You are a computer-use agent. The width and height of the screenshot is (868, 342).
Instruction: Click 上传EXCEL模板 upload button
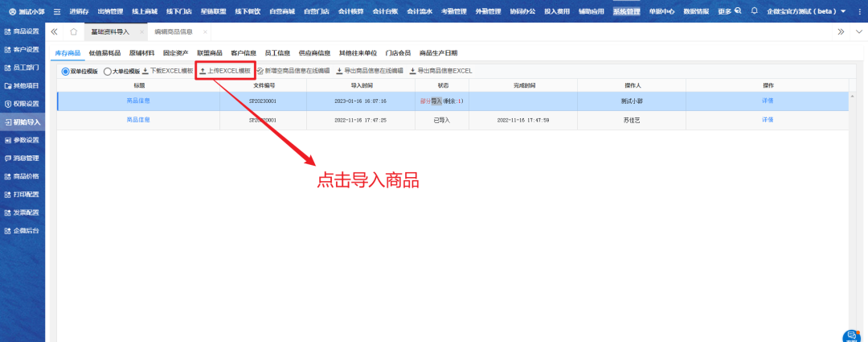[225, 71]
